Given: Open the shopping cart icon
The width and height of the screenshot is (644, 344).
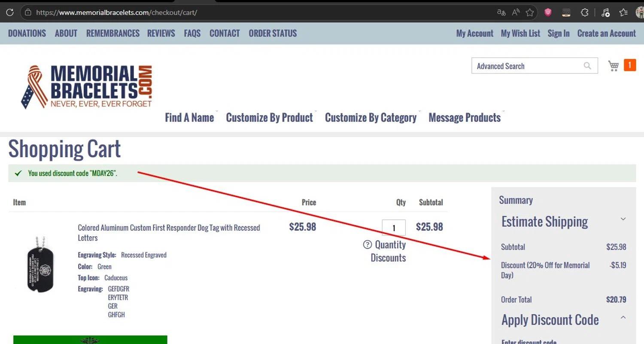Looking at the screenshot, I should 614,66.
